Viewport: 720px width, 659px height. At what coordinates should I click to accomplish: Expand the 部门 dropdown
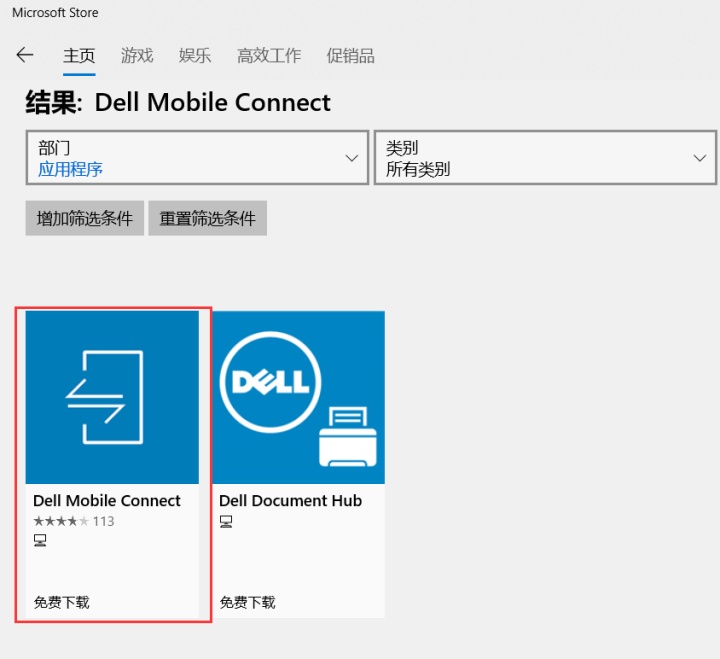coord(197,158)
